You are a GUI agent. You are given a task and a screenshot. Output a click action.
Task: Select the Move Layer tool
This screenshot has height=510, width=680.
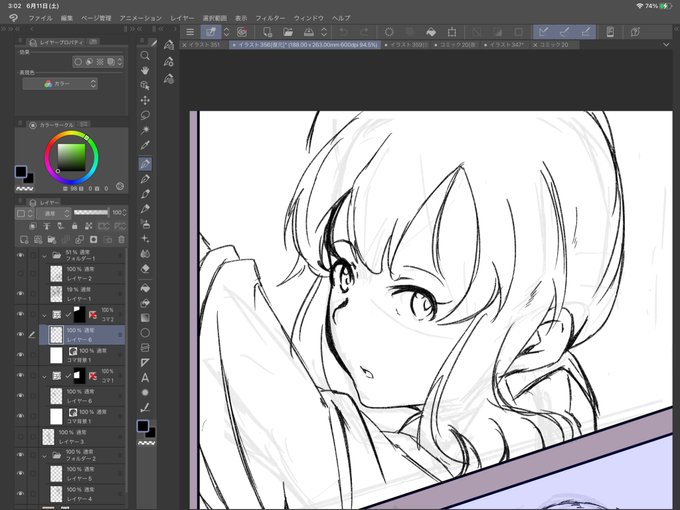(145, 100)
